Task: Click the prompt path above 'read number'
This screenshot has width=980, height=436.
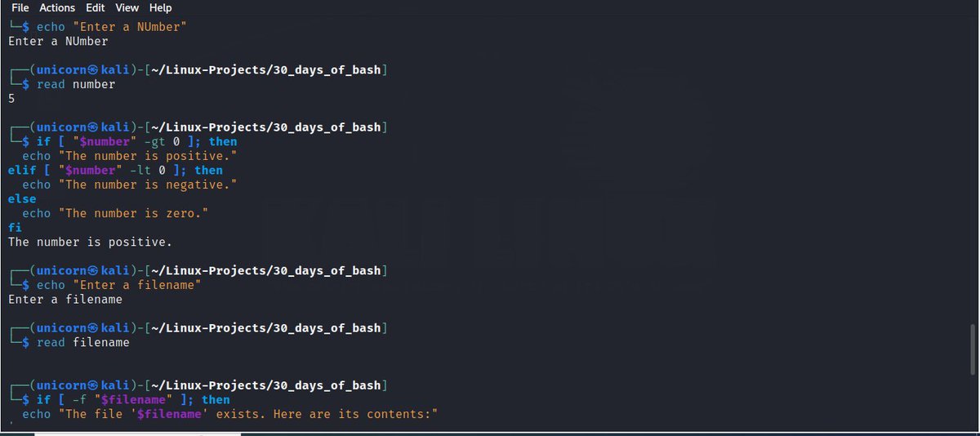Action: [265, 69]
